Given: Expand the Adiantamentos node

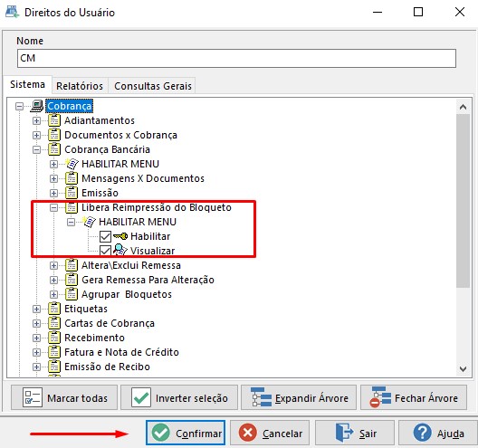Looking at the screenshot, I should point(36,120).
